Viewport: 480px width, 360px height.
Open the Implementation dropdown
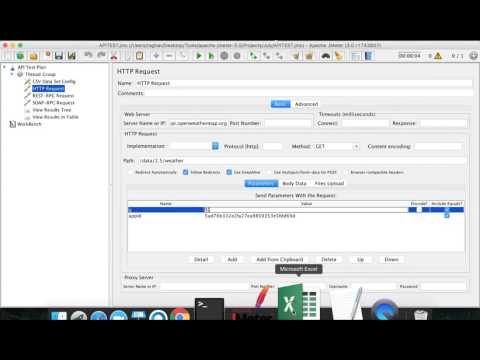(x=215, y=146)
